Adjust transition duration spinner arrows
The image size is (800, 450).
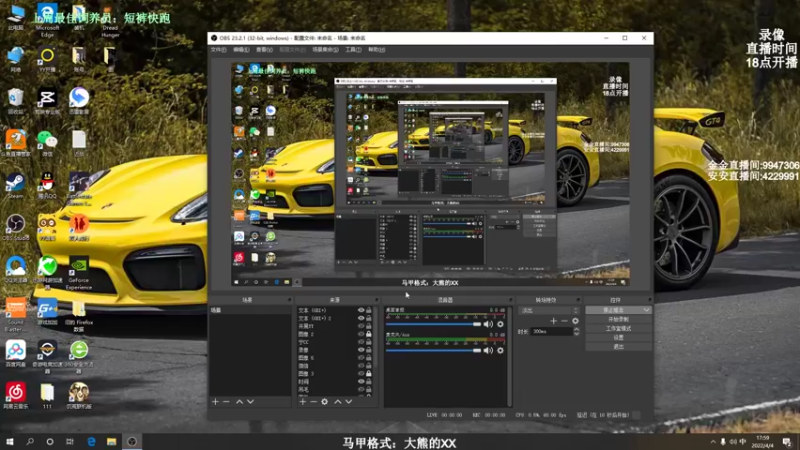point(576,331)
